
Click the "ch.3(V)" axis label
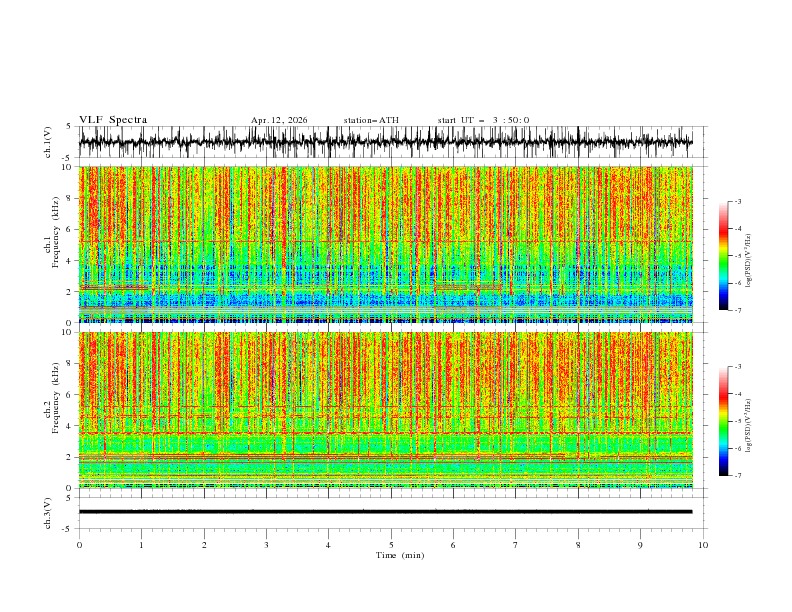(48, 513)
